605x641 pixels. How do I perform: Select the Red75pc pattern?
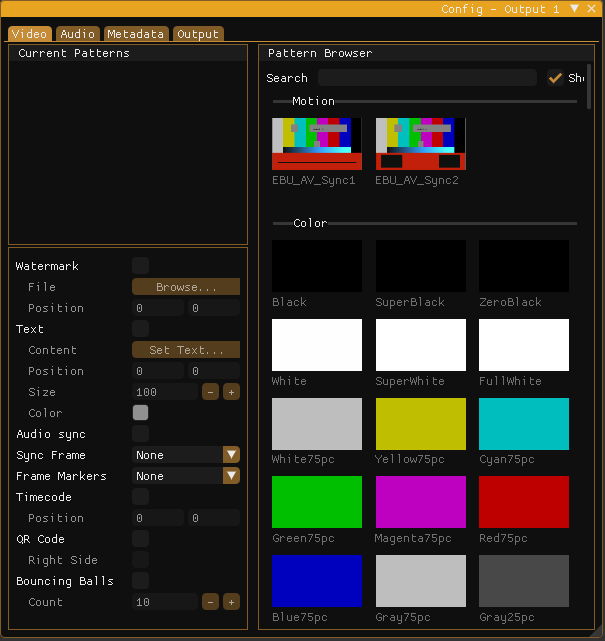[524, 502]
